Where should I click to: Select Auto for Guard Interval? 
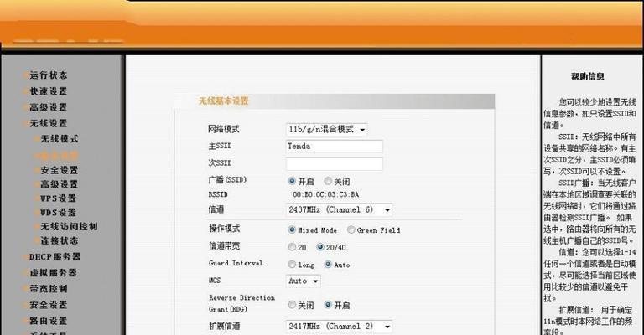(328, 265)
